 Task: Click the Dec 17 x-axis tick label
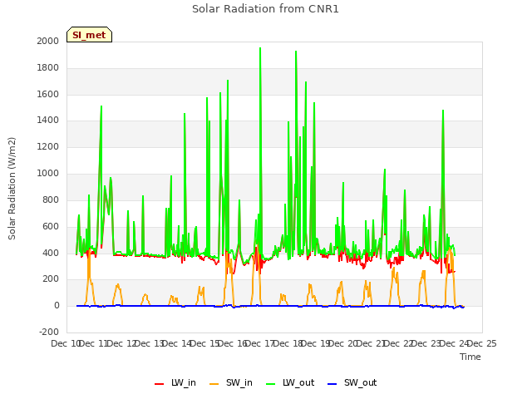pyautogui.click(x=260, y=343)
